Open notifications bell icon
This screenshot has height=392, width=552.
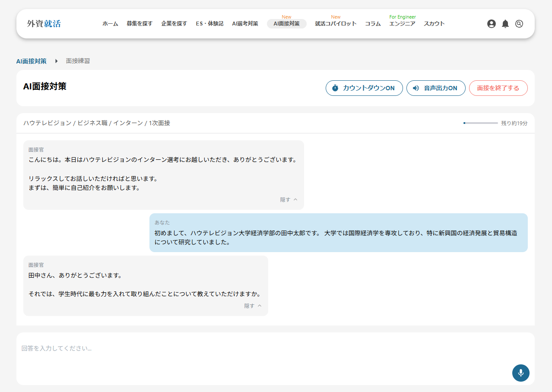coord(505,24)
